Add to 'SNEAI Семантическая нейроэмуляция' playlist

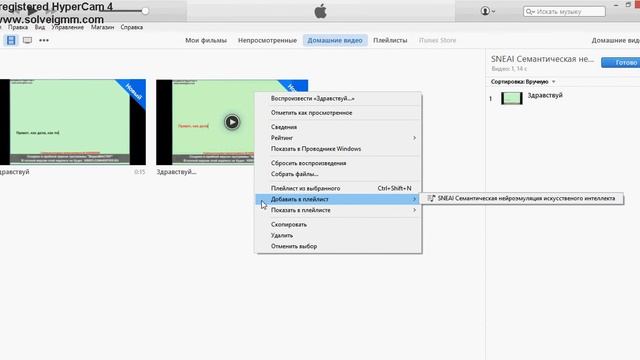[522, 198]
